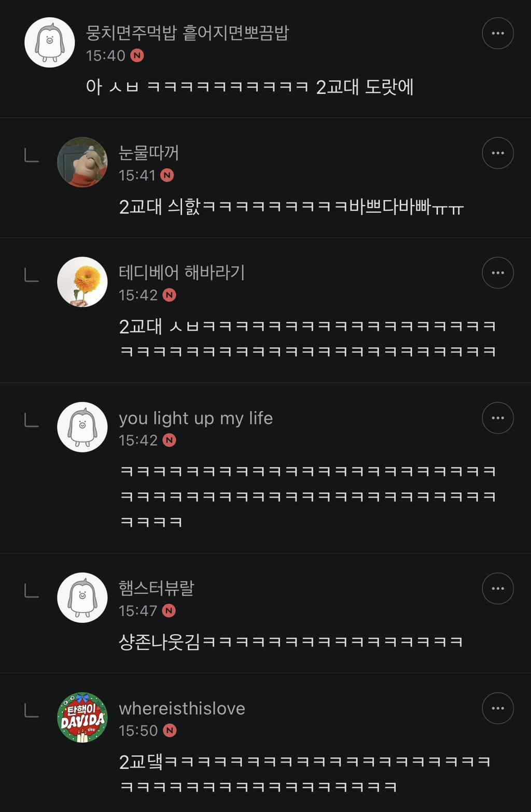531x812 pixels.
Task: Click the new badge next to 15:41
Action: click(x=167, y=176)
